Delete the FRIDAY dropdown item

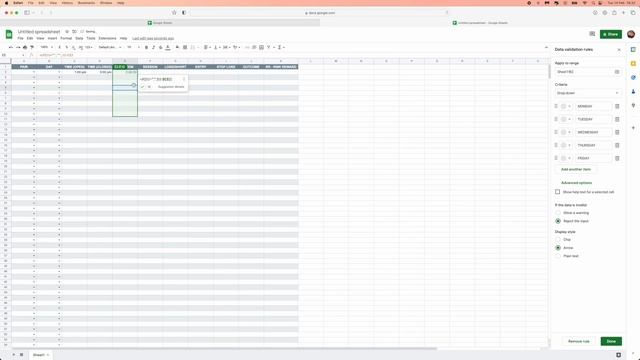point(617,158)
